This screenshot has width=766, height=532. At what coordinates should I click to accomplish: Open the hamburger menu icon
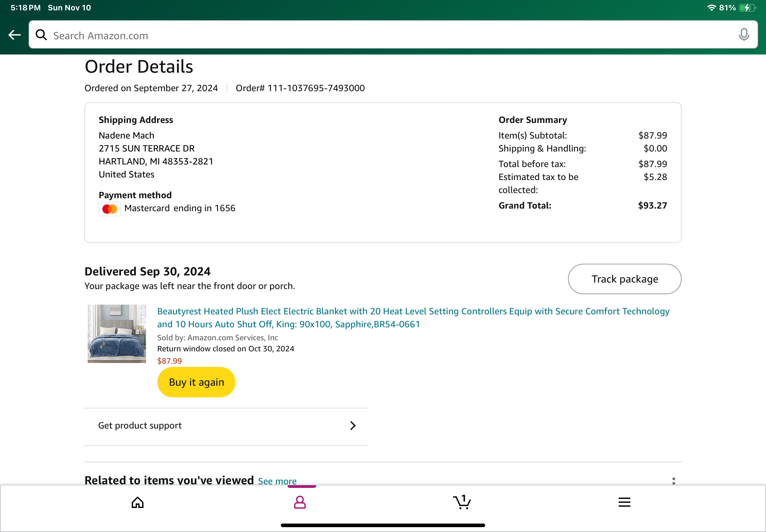coord(624,502)
